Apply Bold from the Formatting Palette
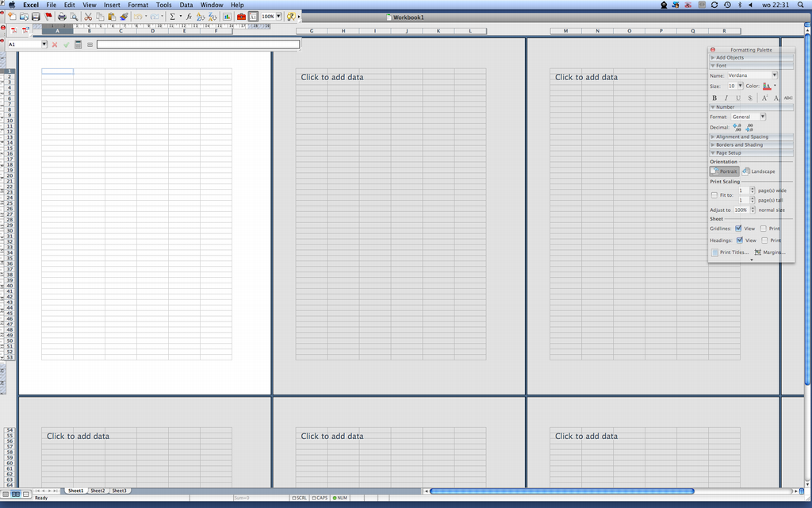The image size is (812, 508). (714, 98)
